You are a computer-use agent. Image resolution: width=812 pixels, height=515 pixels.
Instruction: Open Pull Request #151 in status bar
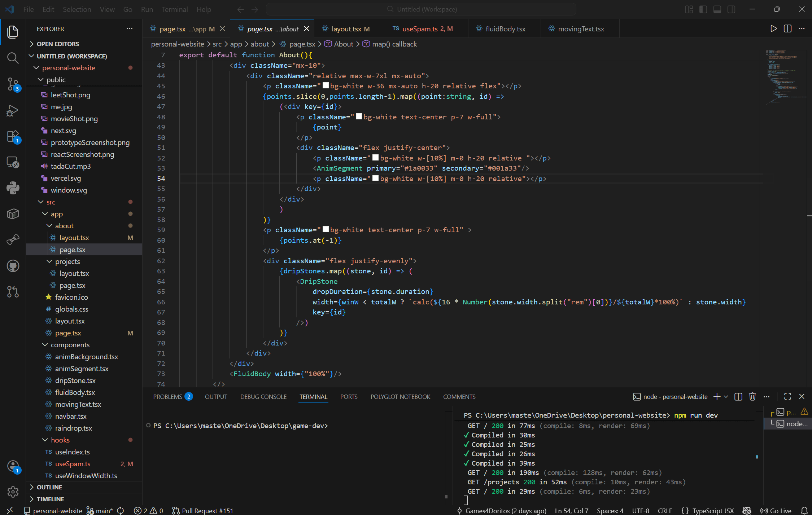click(202, 511)
